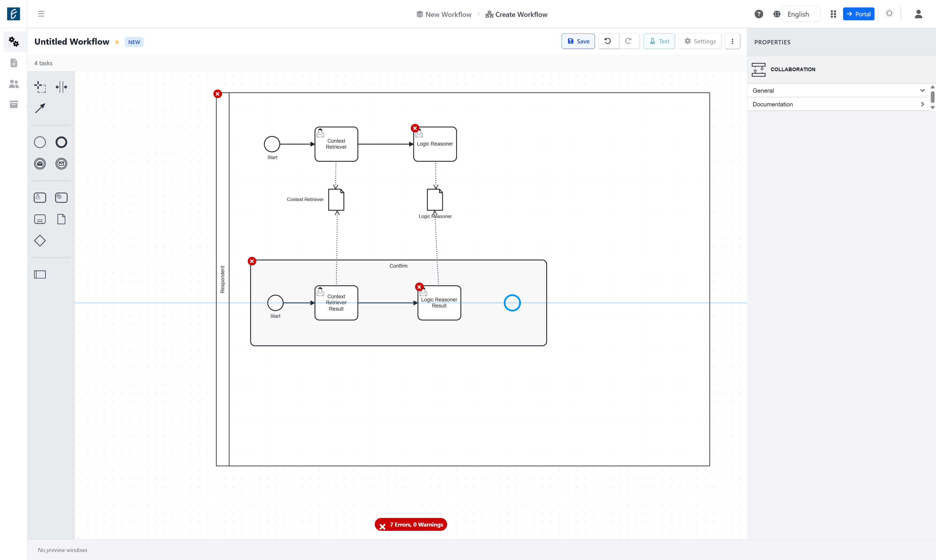Screen dimensions: 936x560
Task: Select the Context Retriever Result task
Action: point(336,303)
